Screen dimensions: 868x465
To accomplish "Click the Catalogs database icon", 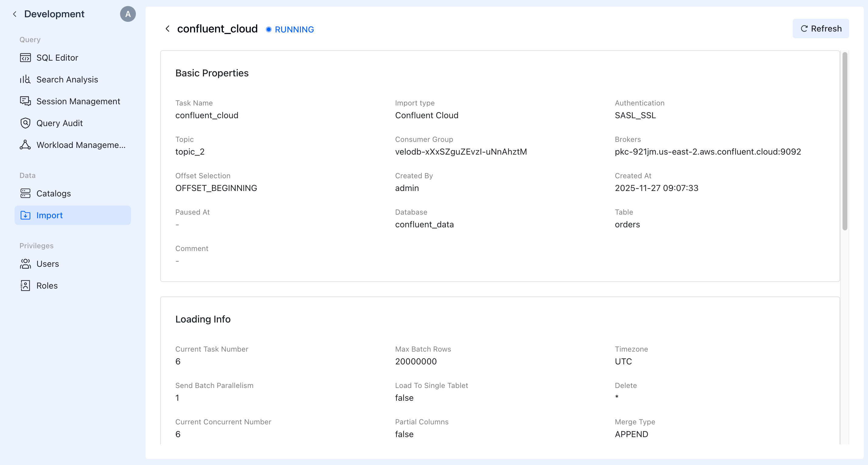I will pos(25,193).
